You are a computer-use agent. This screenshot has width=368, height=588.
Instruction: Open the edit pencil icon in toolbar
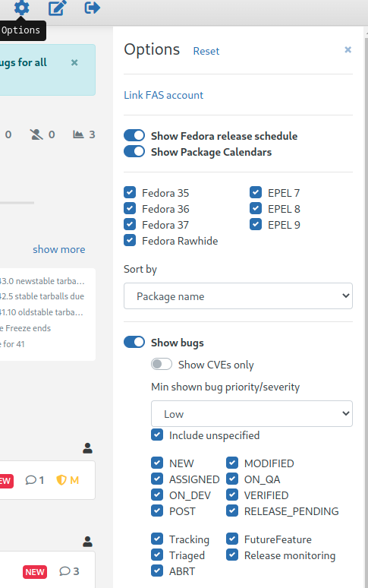58,8
